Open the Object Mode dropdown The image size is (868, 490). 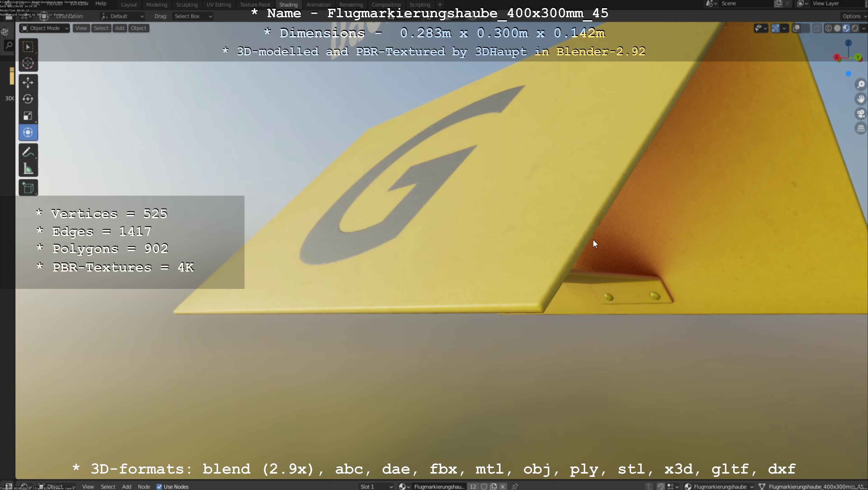click(x=45, y=28)
